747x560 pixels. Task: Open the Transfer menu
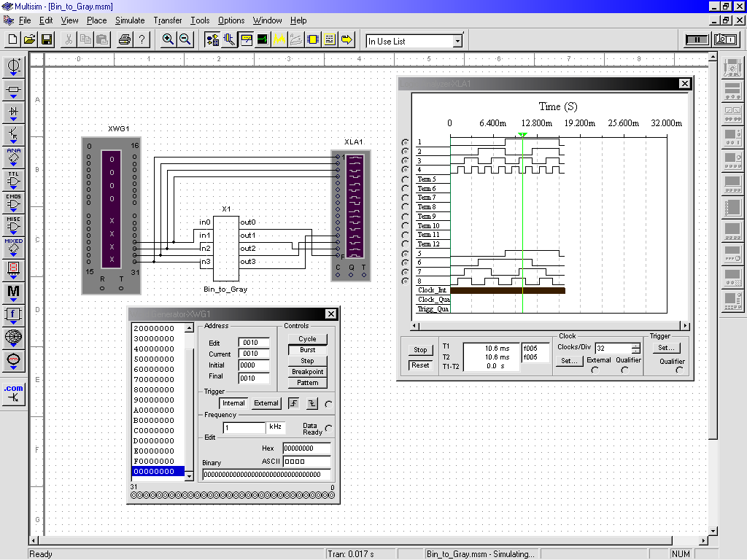[168, 20]
